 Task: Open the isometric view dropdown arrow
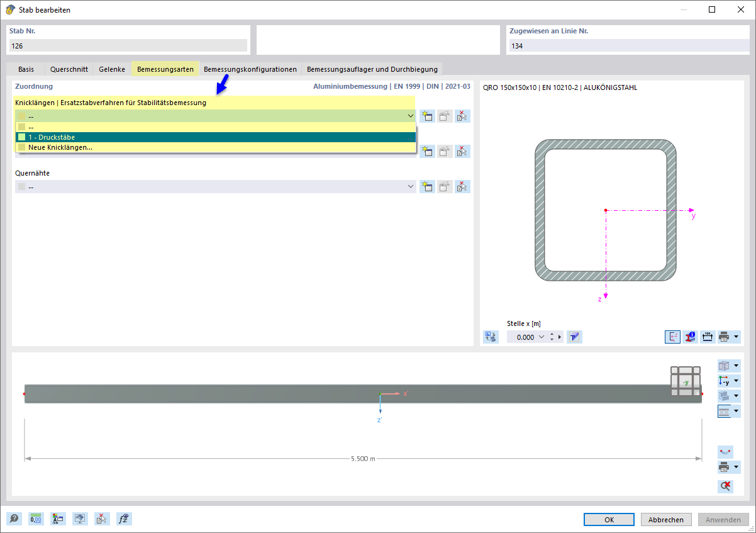click(736, 366)
